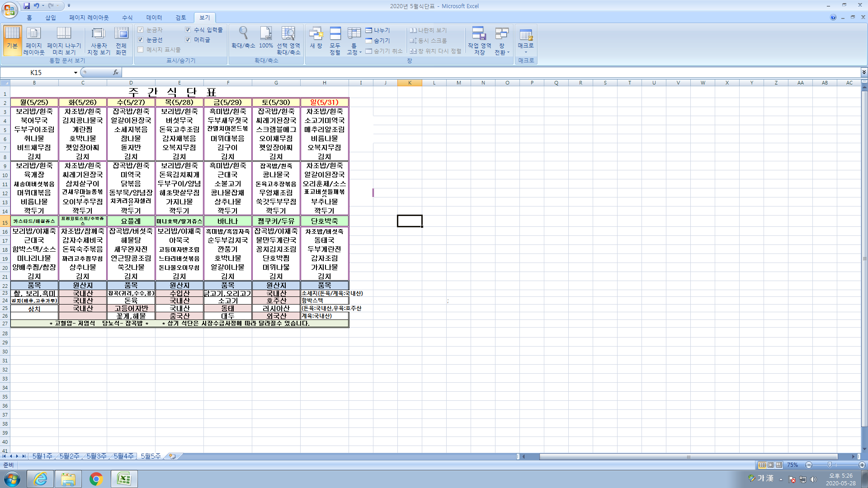Switch to sheet tab 5월3주
Viewport: 868px width, 488px height.
(x=96, y=456)
